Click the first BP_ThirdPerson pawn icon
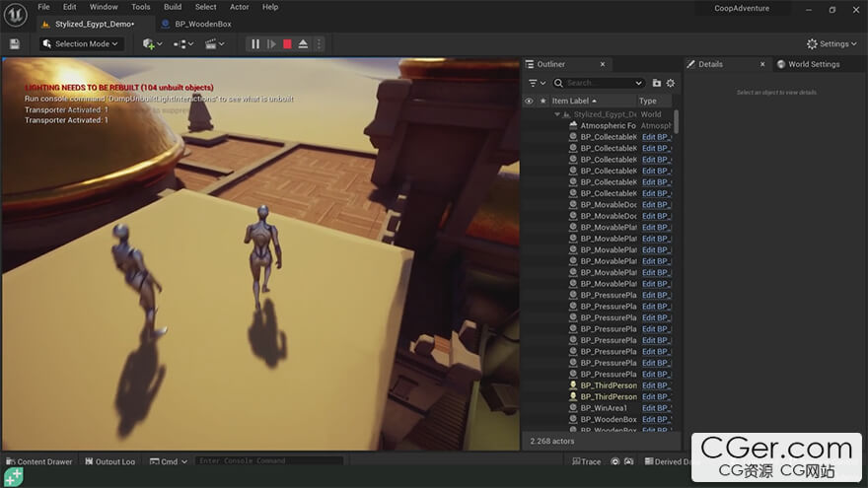The width and height of the screenshot is (868, 488). [573, 385]
